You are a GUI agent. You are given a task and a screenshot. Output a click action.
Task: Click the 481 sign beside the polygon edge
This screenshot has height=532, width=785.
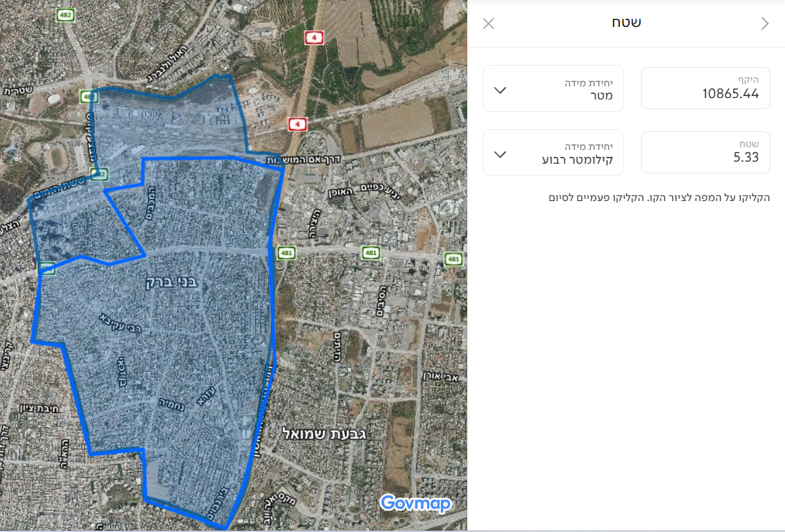(286, 253)
